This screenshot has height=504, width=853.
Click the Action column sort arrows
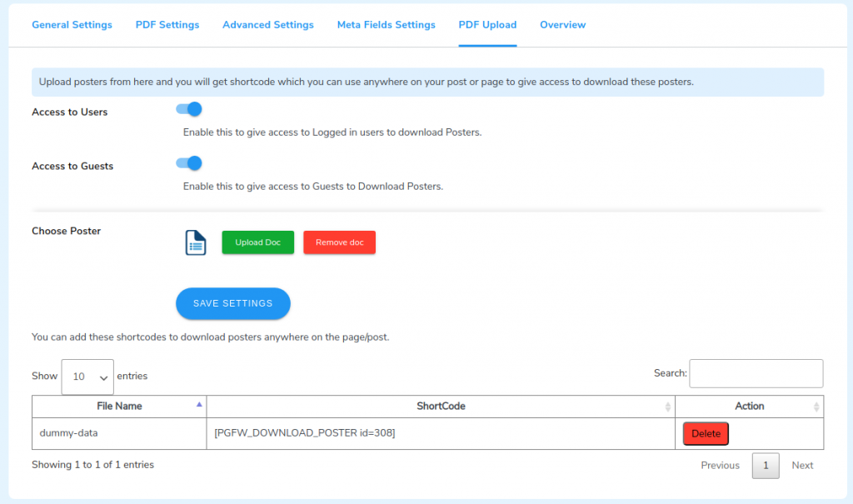pos(816,406)
